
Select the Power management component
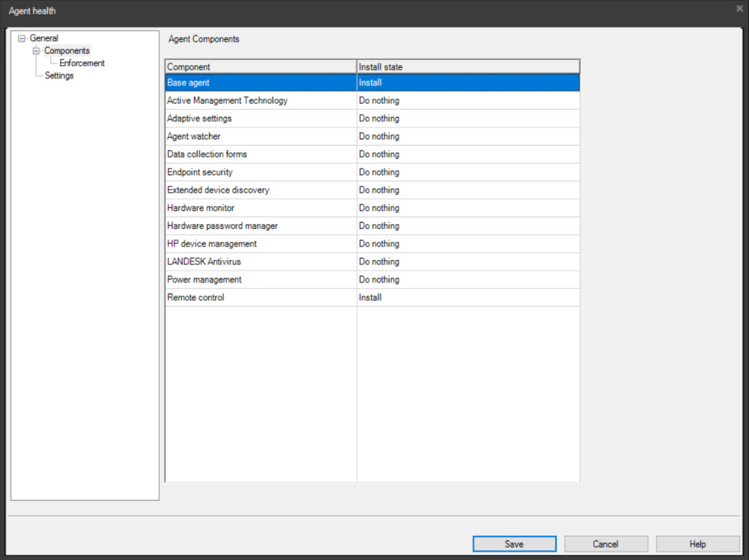pos(260,279)
